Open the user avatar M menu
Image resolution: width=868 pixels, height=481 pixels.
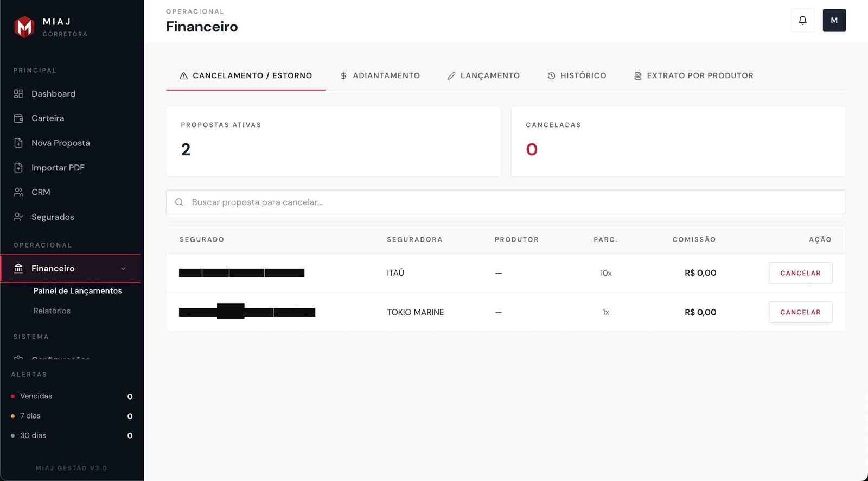[x=834, y=21]
